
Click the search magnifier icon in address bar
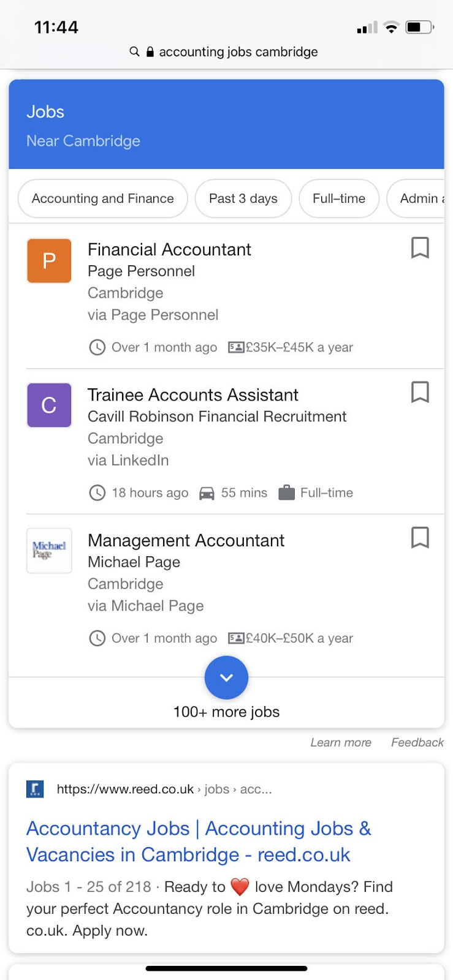coord(135,51)
